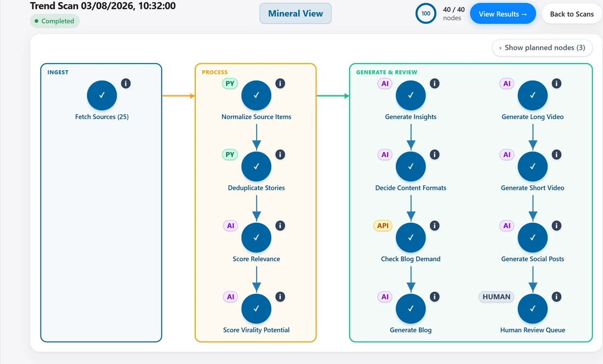Open info for Fetch Sources node
Image resolution: width=603 pixels, height=364 pixels.
coord(126,83)
